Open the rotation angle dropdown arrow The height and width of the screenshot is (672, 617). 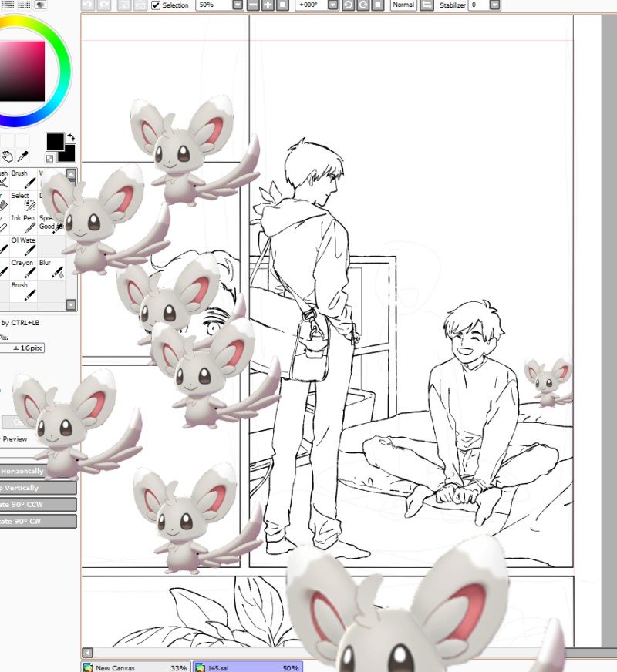click(332, 5)
